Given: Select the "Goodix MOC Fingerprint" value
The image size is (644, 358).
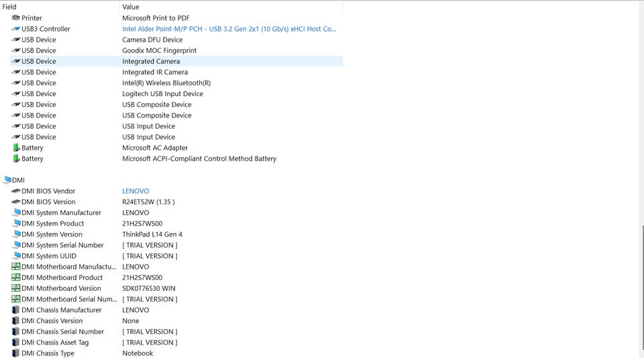Looking at the screenshot, I should [160, 50].
